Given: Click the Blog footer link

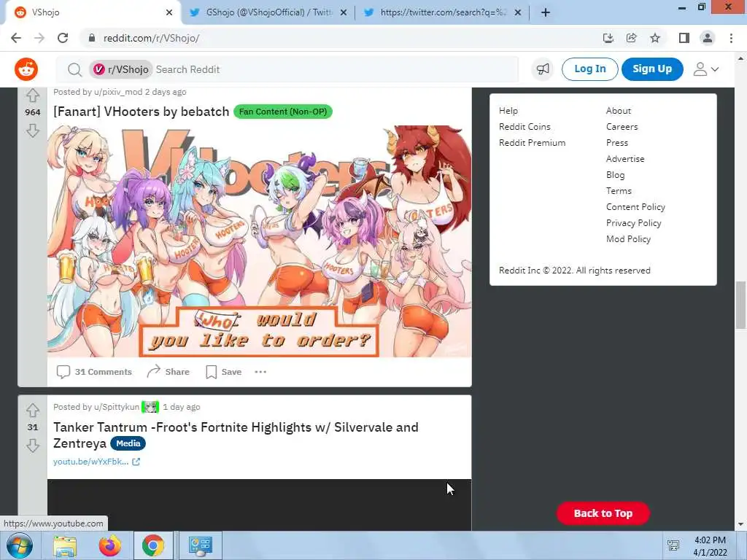Looking at the screenshot, I should coord(615,175).
